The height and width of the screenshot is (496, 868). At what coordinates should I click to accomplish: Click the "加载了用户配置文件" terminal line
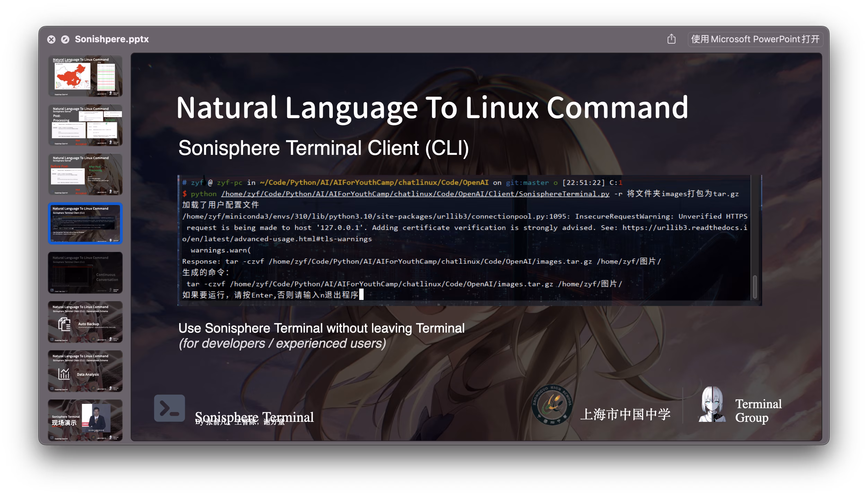[221, 205]
